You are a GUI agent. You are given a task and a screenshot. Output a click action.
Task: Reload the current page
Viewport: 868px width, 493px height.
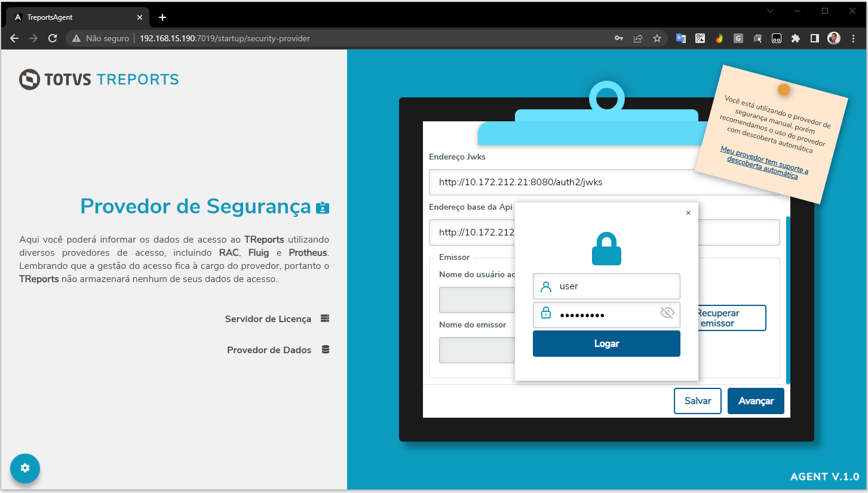53,38
